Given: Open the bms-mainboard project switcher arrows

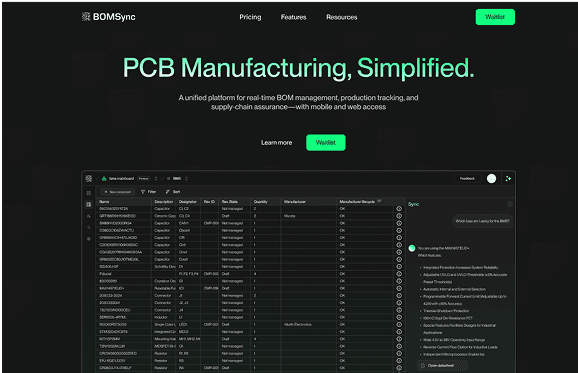Looking at the screenshot, I should (156, 179).
